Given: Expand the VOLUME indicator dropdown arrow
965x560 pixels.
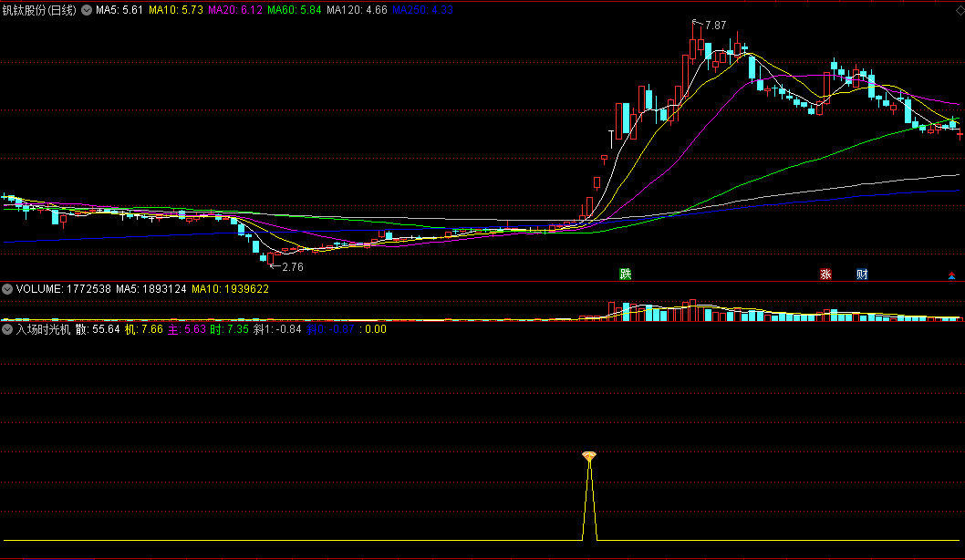Looking at the screenshot, I should 7,288.
